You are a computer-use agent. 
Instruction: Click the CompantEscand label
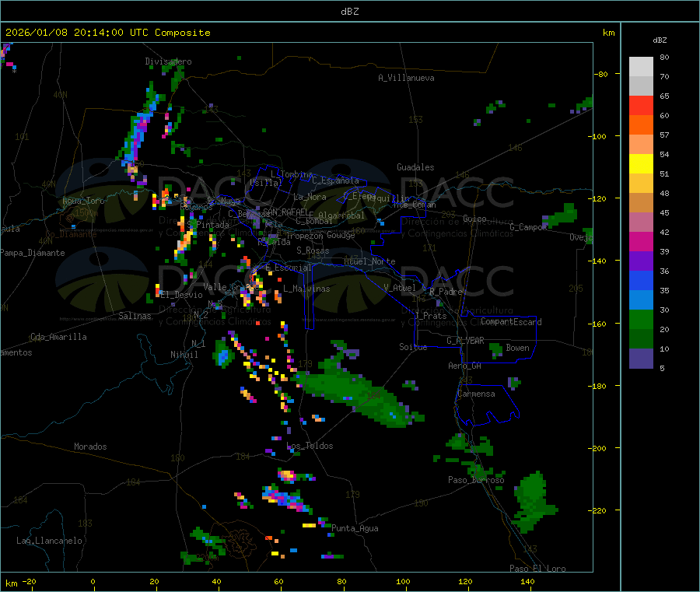pyautogui.click(x=511, y=322)
